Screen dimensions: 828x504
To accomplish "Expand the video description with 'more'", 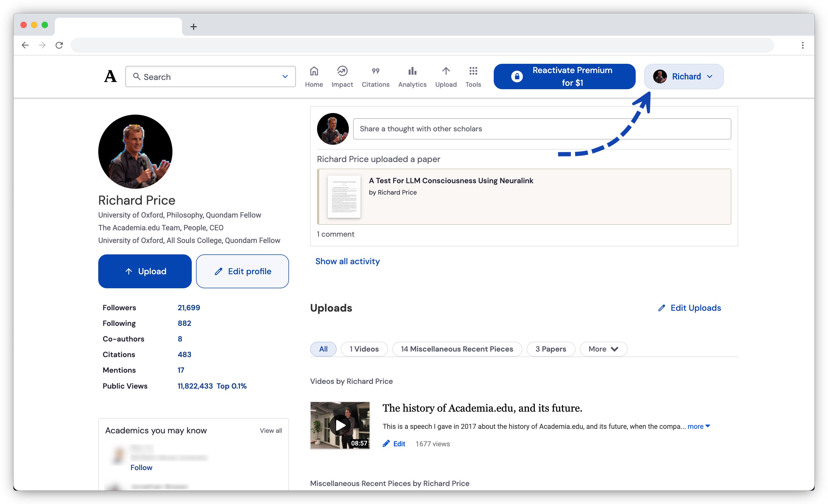I will pos(698,426).
